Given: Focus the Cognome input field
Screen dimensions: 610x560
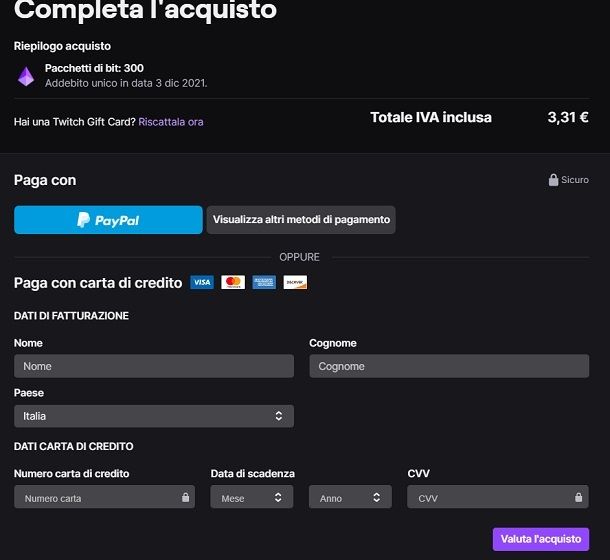Looking at the screenshot, I should [x=449, y=366].
